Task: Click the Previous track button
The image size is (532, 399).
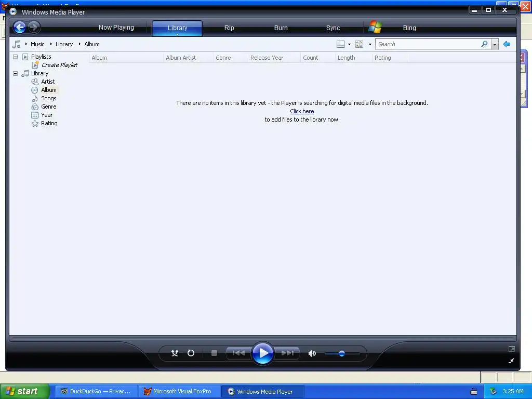Action: pyautogui.click(x=238, y=353)
